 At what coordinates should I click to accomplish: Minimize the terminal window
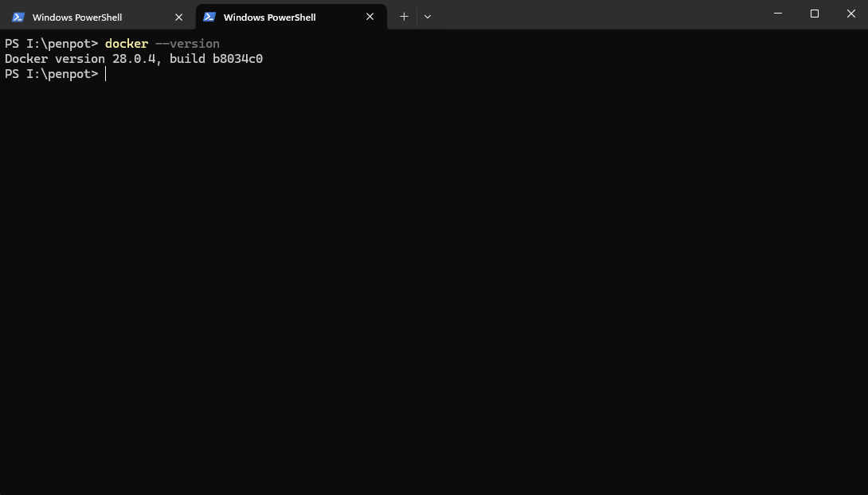tap(778, 14)
